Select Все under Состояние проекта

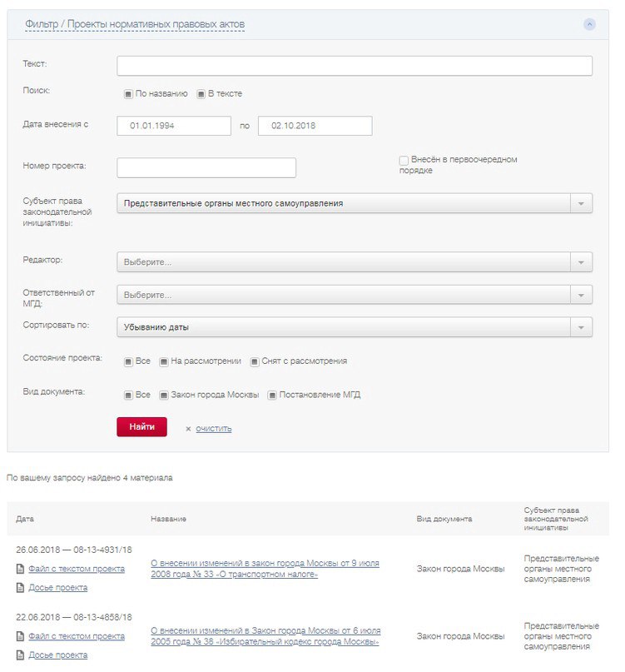pyautogui.click(x=128, y=361)
